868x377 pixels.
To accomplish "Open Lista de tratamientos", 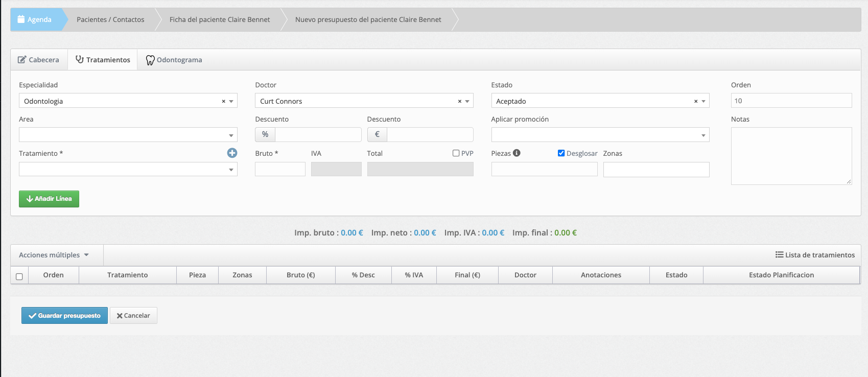I will 815,255.
